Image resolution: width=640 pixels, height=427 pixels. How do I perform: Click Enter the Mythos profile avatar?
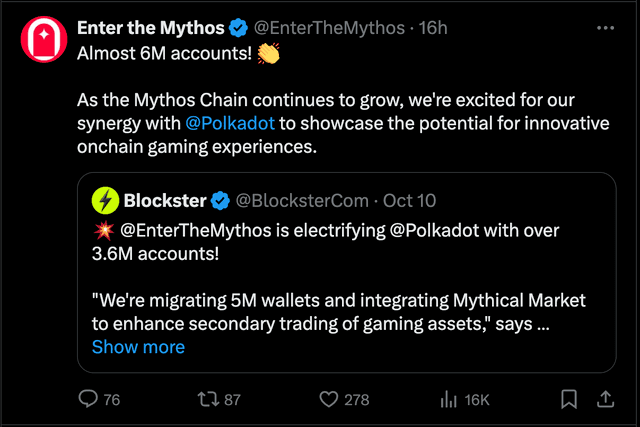tap(41, 37)
